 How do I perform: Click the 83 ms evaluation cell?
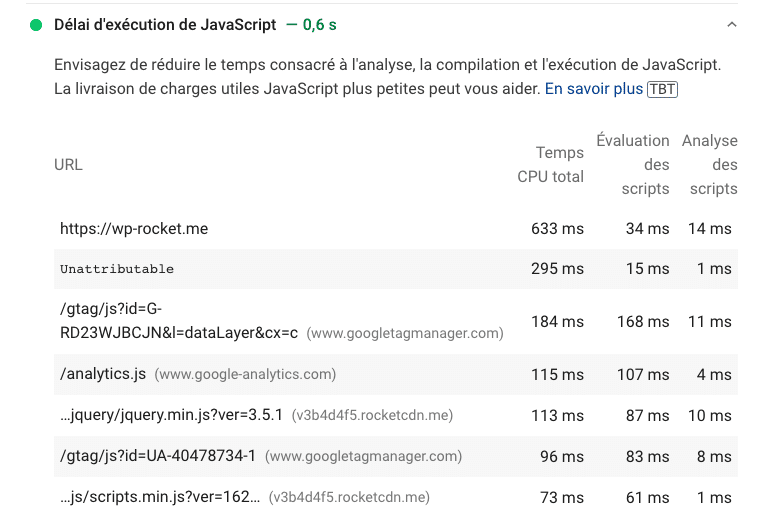coord(647,456)
